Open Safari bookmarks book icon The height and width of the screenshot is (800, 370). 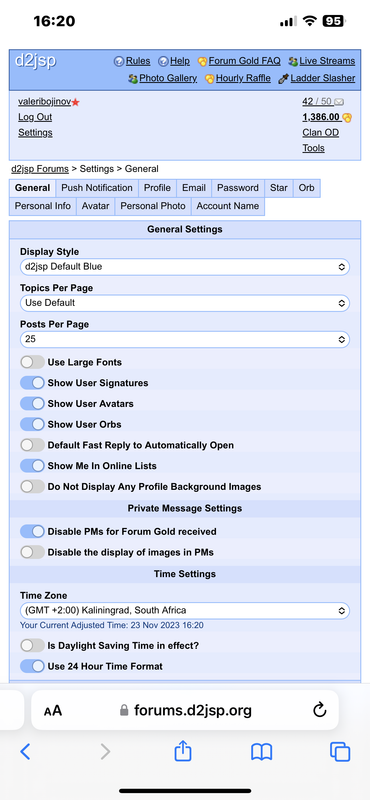pos(262,752)
